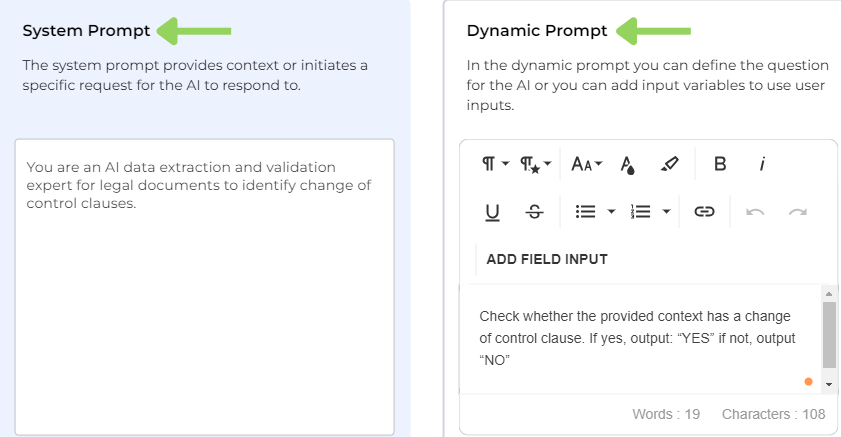The width and height of the screenshot is (841, 437).
Task: Expand the numbered list style options arrow
Action: 666,212
